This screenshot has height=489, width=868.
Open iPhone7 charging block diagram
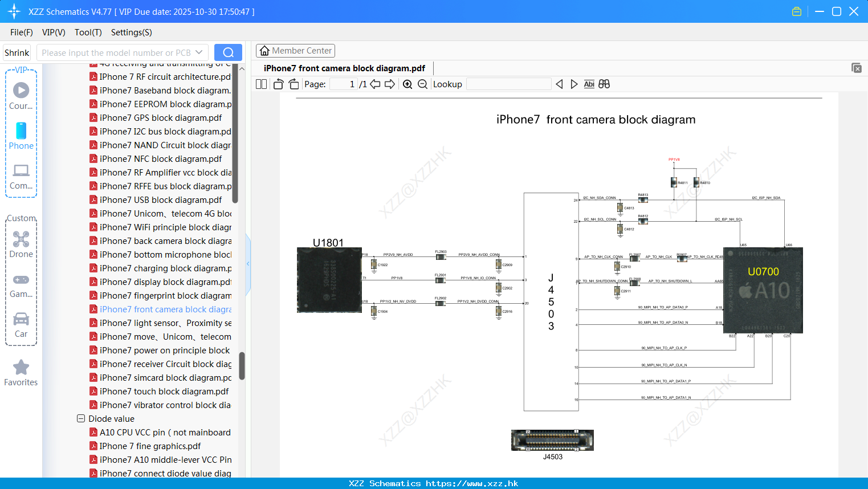160,268
